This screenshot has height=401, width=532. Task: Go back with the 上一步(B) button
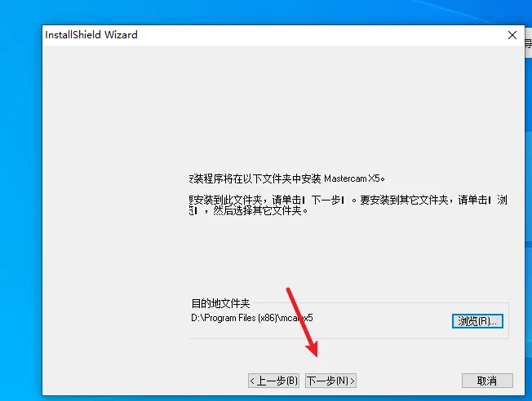pyautogui.click(x=273, y=381)
